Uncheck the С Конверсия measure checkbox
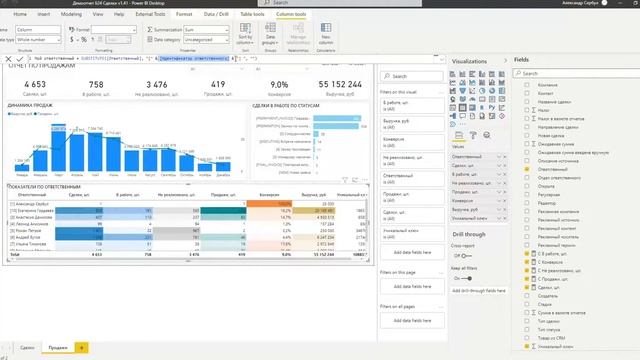The width and height of the screenshot is (640, 360). tap(527, 262)
